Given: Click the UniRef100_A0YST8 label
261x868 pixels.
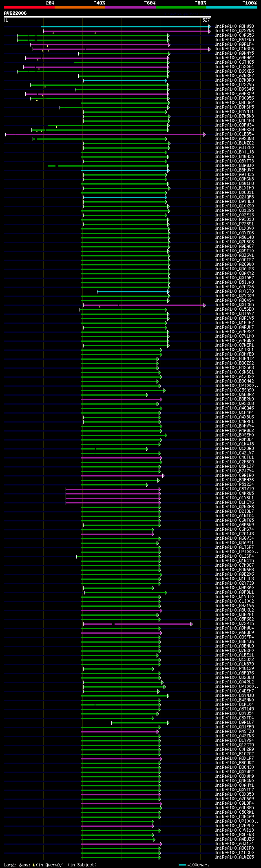Looking at the screenshot, I should (234, 292).
